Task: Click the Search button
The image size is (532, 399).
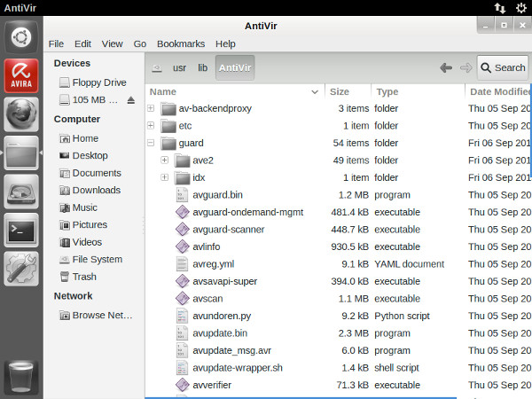Action: pyautogui.click(x=503, y=68)
